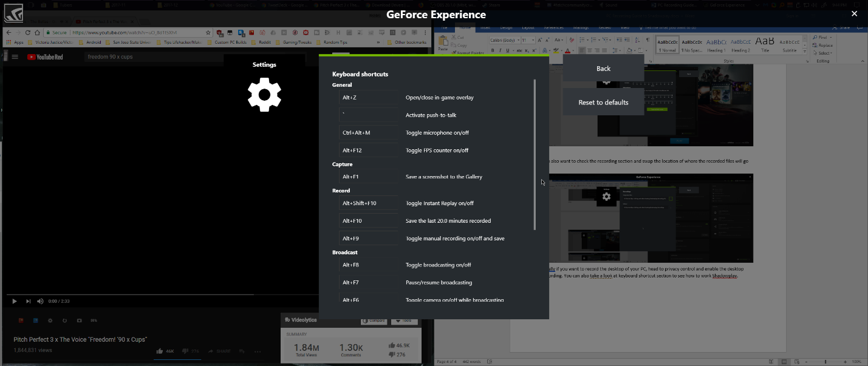The height and width of the screenshot is (366, 868).
Task: Click the camera screenshot icon below the video
Action: point(79,320)
